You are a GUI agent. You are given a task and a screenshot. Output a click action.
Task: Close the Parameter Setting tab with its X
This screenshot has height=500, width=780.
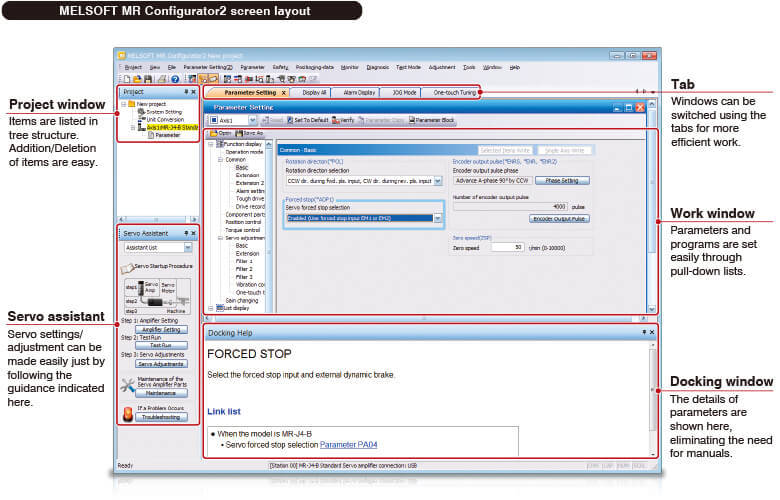(283, 92)
